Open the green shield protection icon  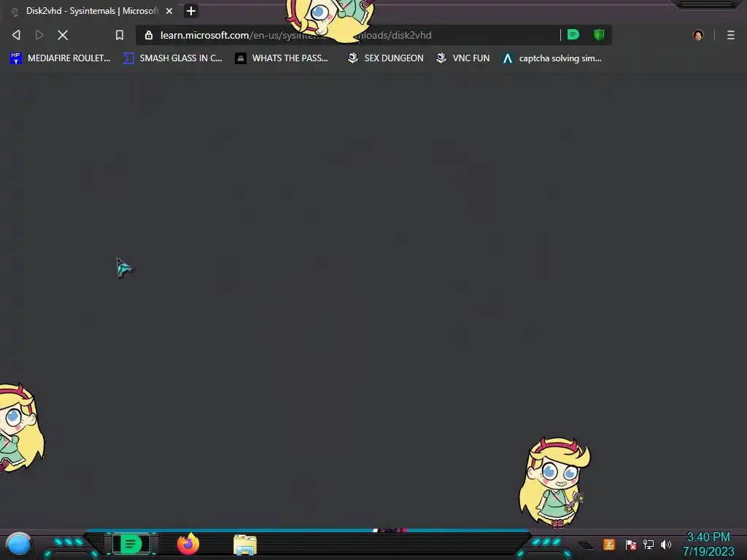(x=599, y=34)
